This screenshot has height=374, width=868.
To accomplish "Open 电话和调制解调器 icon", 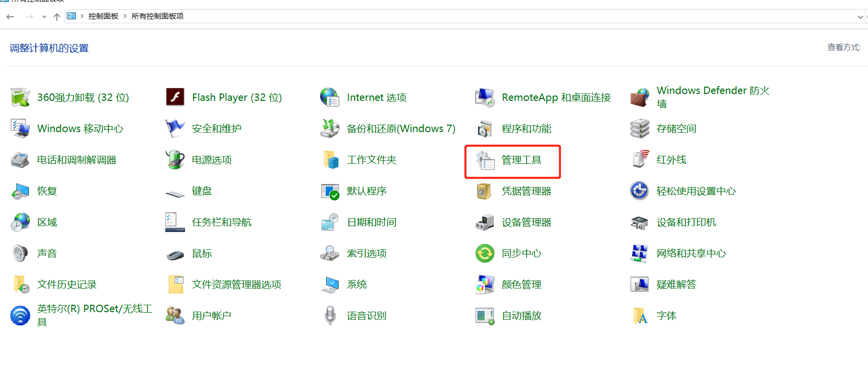I will 20,160.
